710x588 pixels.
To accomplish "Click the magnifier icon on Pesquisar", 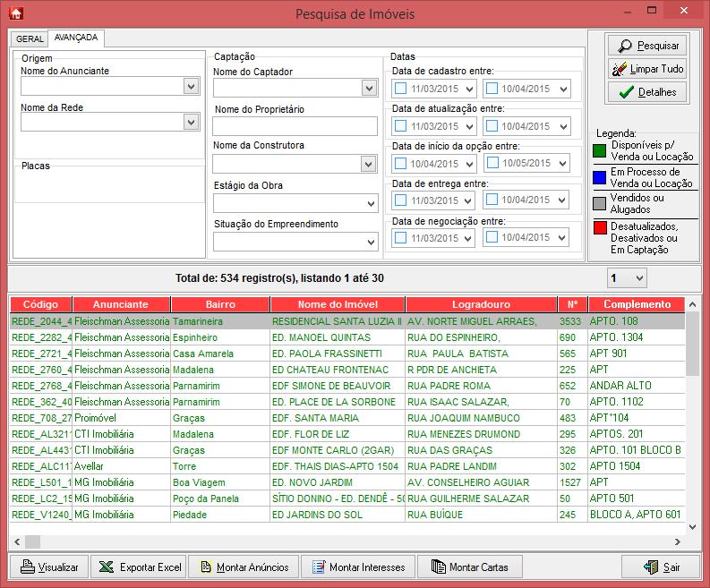I will [x=623, y=45].
